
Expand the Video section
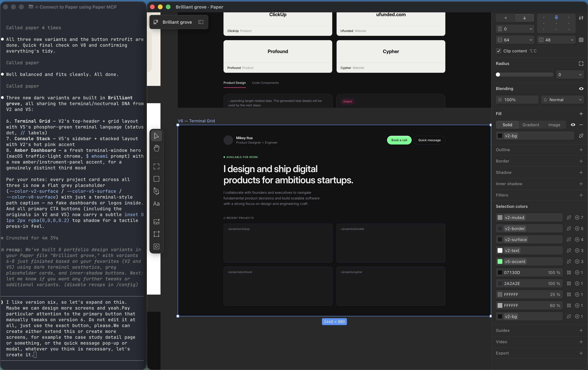tap(581, 342)
